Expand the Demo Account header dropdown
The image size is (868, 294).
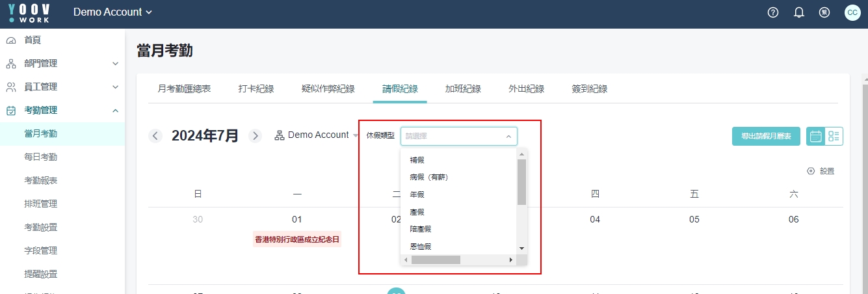pyautogui.click(x=113, y=12)
